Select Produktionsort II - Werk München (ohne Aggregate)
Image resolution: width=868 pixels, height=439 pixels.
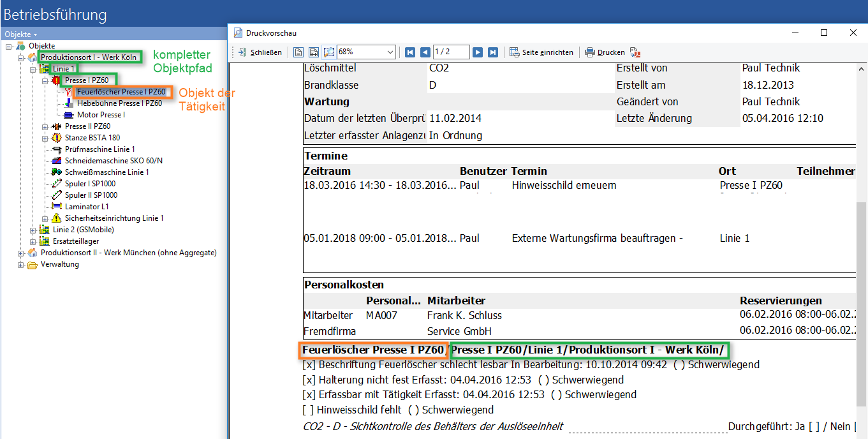pyautogui.click(x=128, y=253)
